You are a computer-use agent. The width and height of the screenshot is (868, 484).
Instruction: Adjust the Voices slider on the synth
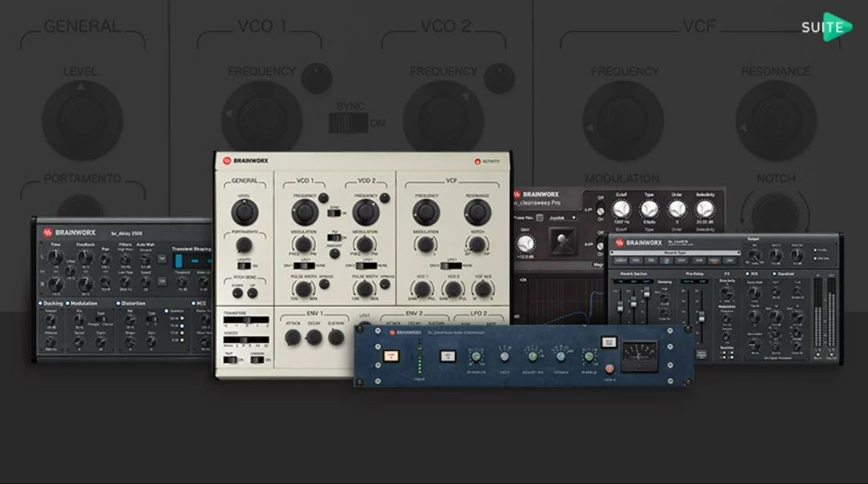click(247, 340)
